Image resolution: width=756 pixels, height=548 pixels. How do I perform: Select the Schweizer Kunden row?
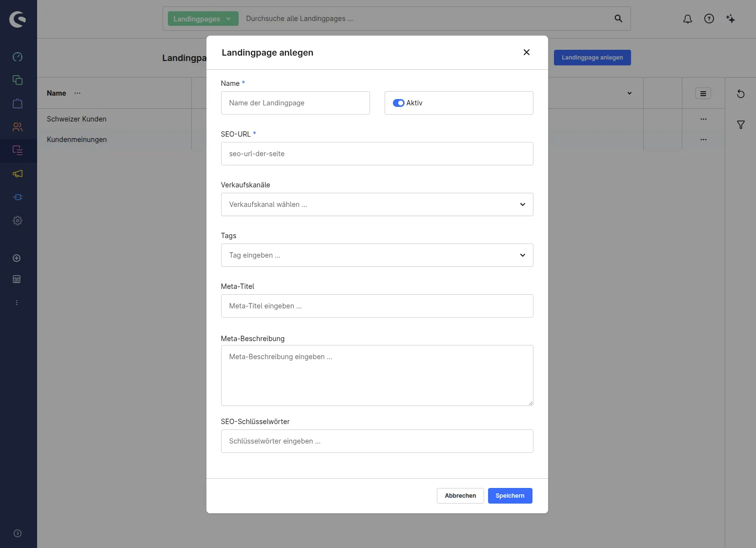(77, 119)
